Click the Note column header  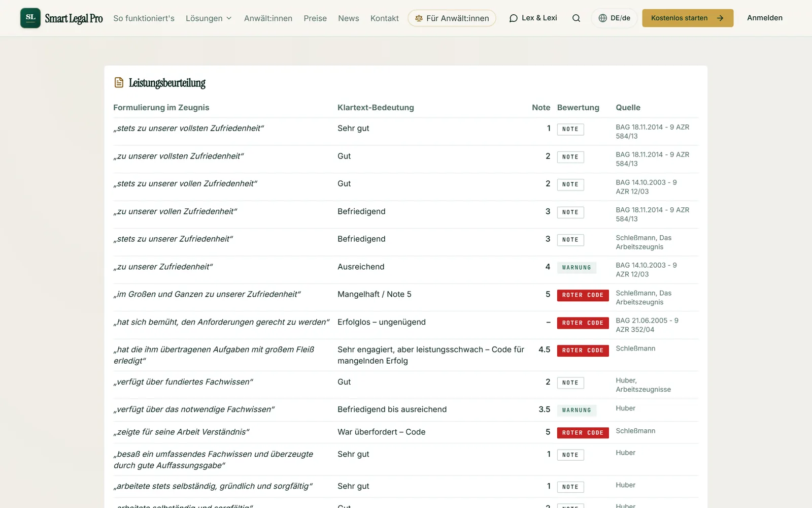pos(541,108)
